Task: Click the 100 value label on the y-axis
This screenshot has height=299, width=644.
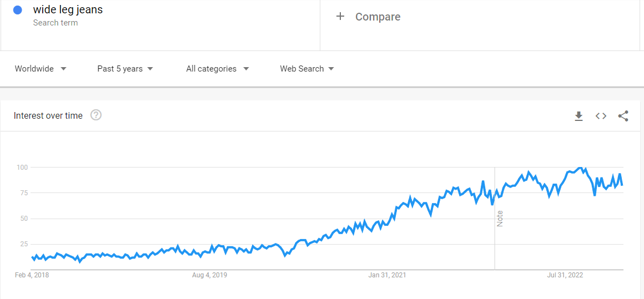Action: point(22,168)
